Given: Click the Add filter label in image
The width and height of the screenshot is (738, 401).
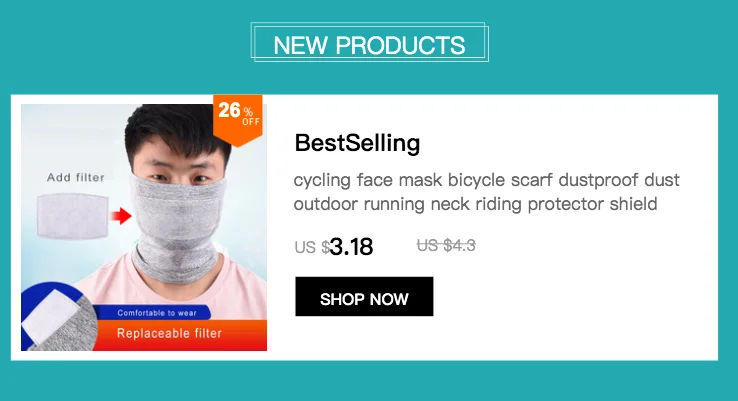Looking at the screenshot, I should tap(75, 177).
